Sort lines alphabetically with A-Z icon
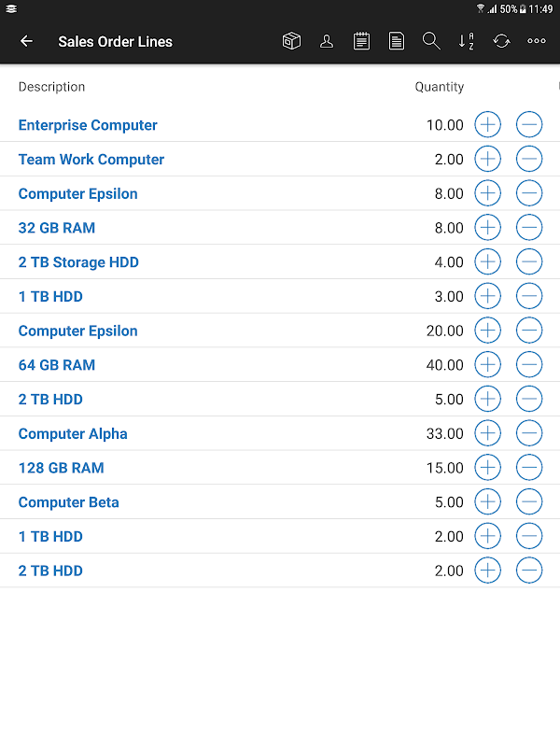The width and height of the screenshot is (560, 747). click(x=467, y=41)
